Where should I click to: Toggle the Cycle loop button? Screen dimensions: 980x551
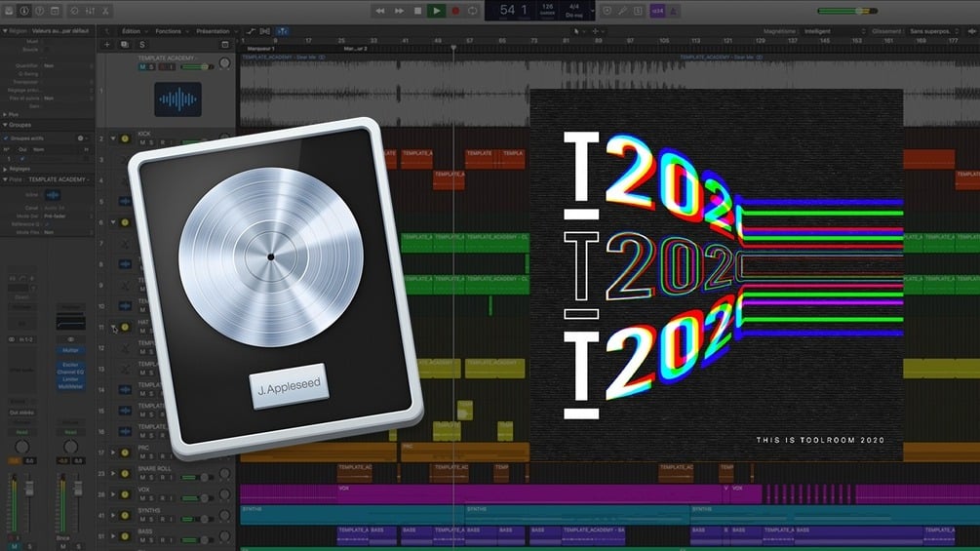[x=473, y=11]
